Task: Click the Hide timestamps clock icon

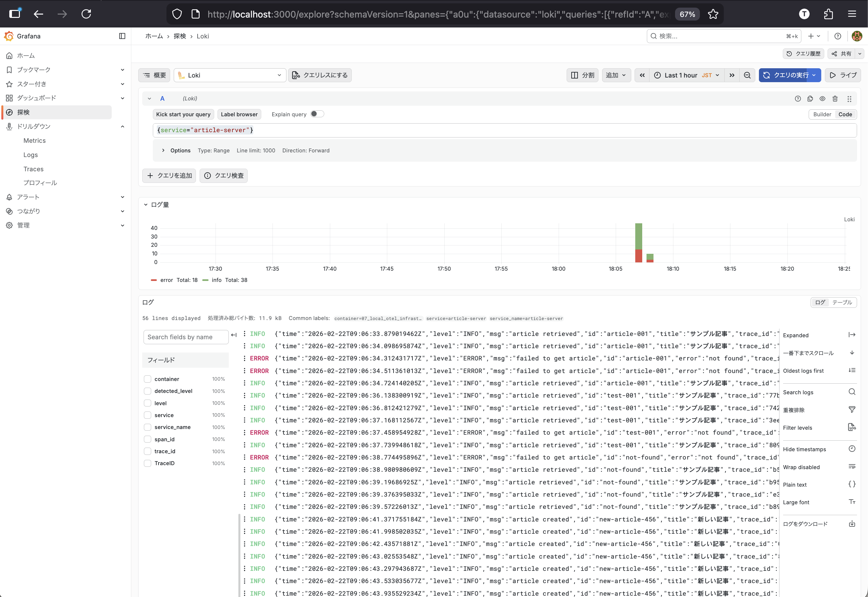Action: [852, 449]
